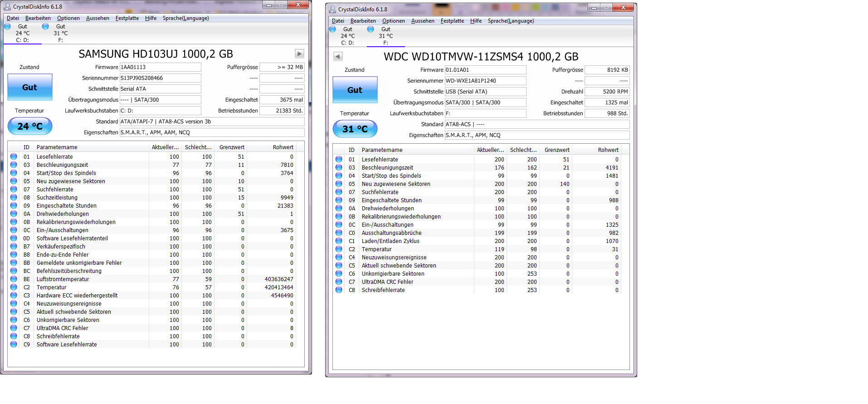Click Rohwert column header in left window
Viewport: 868px width, 404px height.
[271, 147]
